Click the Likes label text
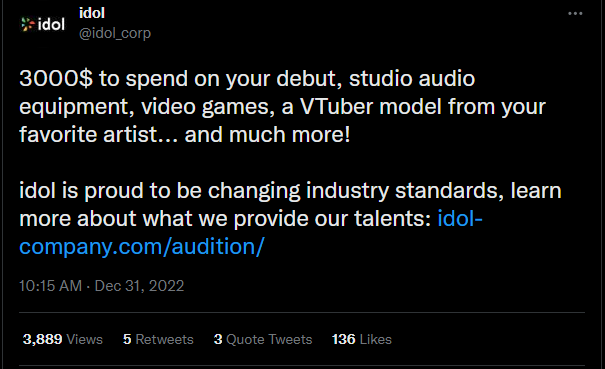 click(x=375, y=339)
